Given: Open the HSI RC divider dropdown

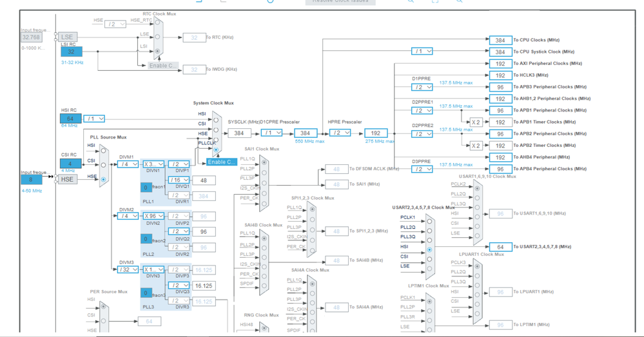Looking at the screenshot, I should click(x=94, y=119).
